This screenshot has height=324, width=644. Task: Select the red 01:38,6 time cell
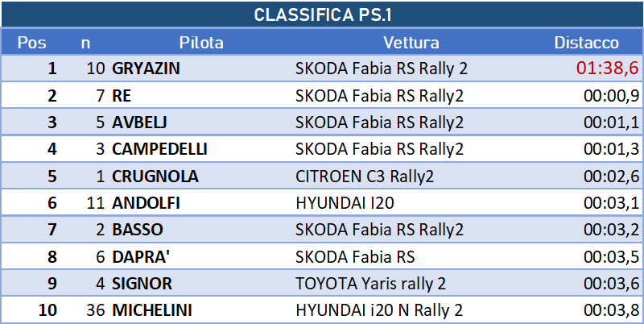[608, 69]
